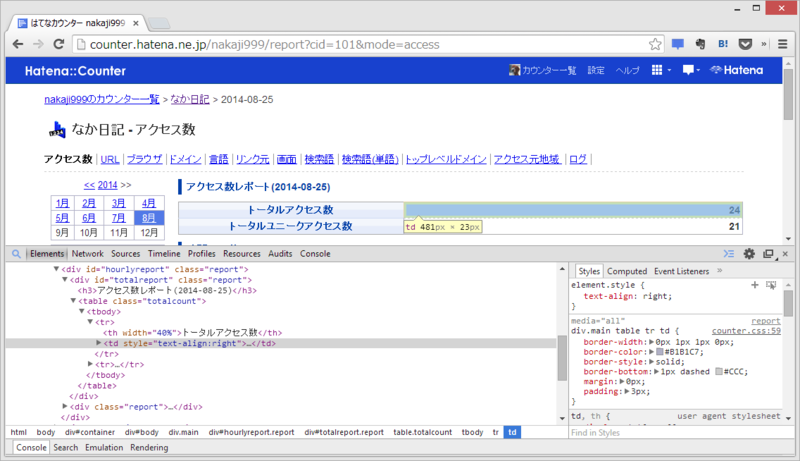800x461 pixels.
Task: Open DevTools settings gear
Action: [x=749, y=253]
